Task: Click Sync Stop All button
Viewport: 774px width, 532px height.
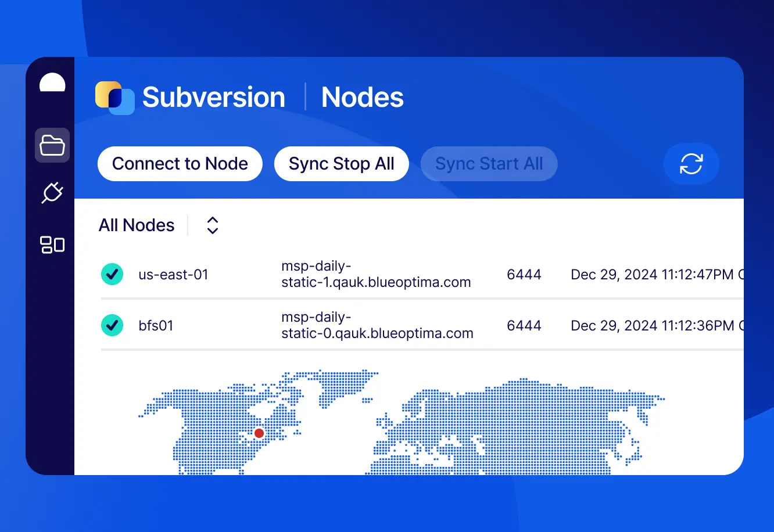Action: click(342, 164)
